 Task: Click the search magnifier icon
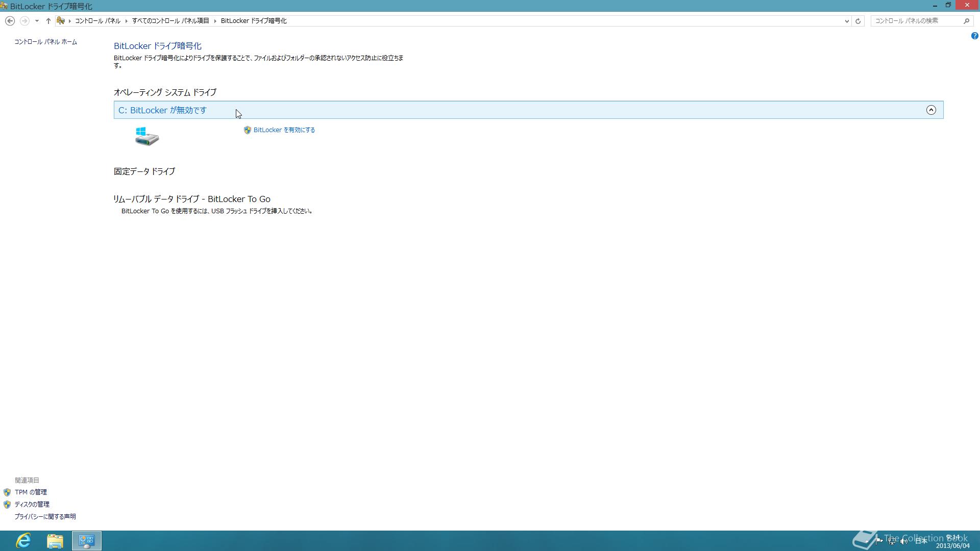966,21
